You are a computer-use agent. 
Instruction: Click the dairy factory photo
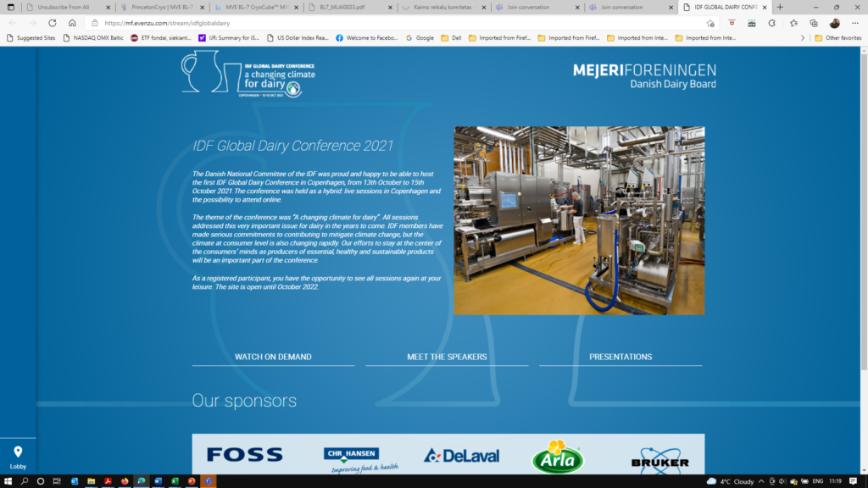tap(579, 221)
